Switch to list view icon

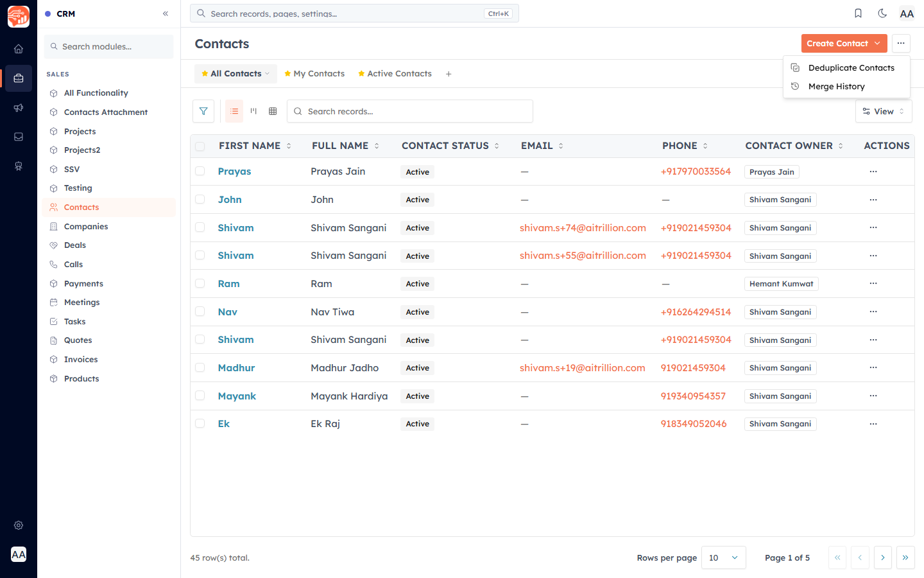click(x=234, y=111)
